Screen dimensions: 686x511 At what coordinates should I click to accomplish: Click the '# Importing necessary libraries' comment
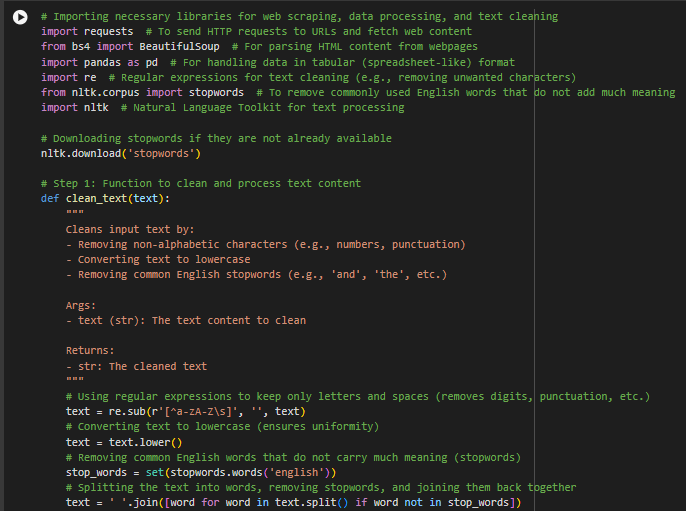point(299,17)
